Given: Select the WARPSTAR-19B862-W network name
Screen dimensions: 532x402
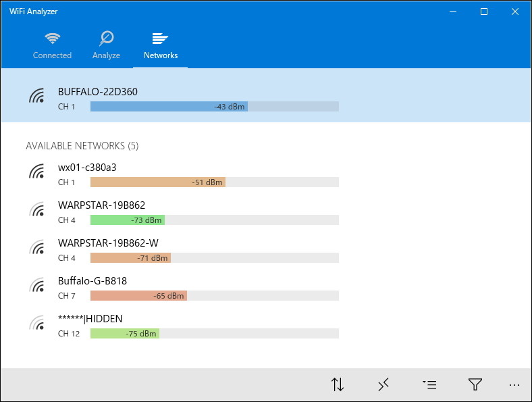Looking at the screenshot, I should 108,243.
